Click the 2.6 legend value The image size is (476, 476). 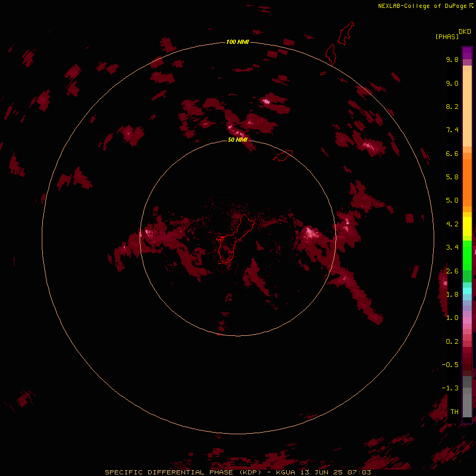452,271
